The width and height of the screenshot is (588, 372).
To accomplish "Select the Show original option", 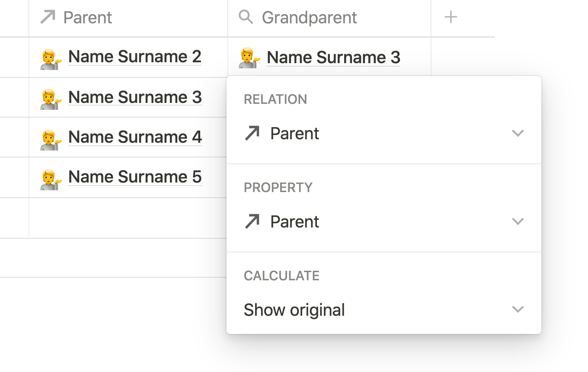I will coord(294,310).
